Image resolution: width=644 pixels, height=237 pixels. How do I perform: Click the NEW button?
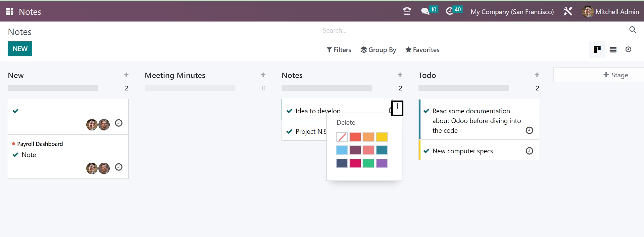(x=20, y=49)
